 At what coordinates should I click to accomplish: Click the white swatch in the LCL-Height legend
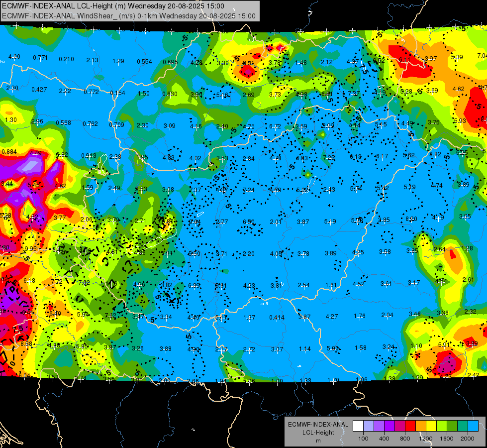(358, 426)
